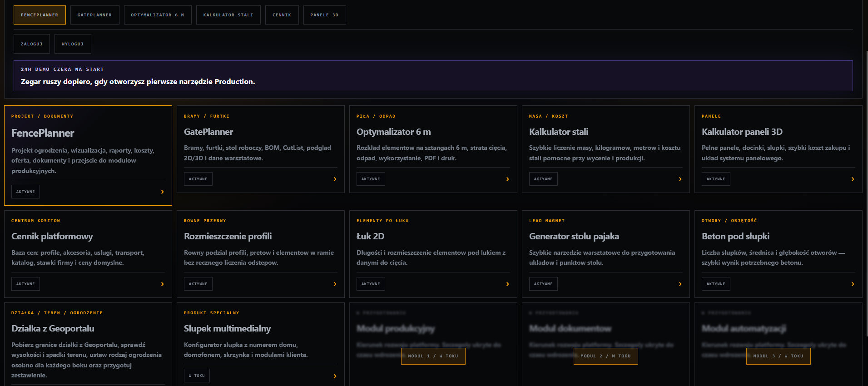
Task: Click the Modul 1 / W toku badge
Action: pyautogui.click(x=433, y=356)
